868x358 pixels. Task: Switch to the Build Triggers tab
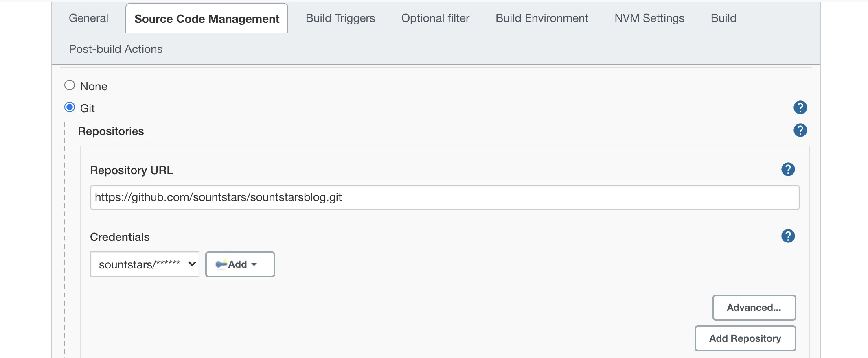click(340, 18)
